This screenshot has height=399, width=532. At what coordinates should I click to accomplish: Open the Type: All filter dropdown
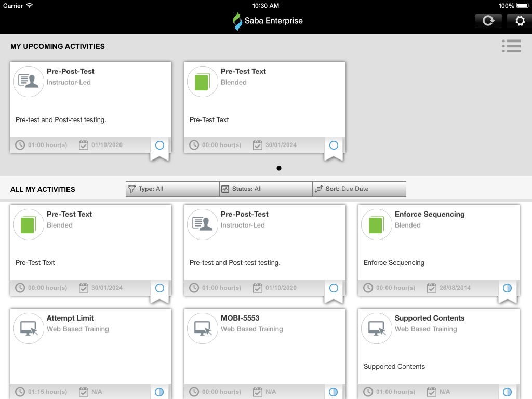pos(172,189)
